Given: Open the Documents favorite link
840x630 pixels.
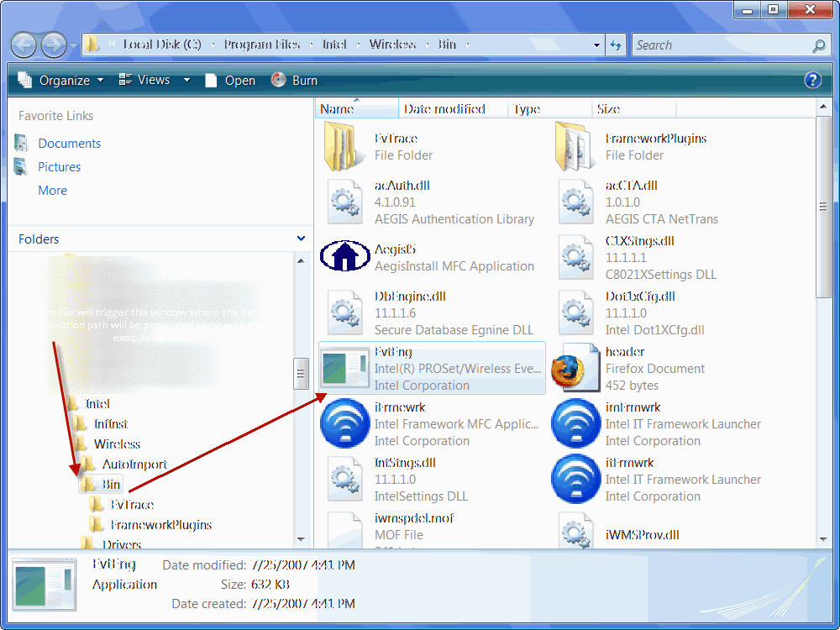Looking at the screenshot, I should 69,143.
